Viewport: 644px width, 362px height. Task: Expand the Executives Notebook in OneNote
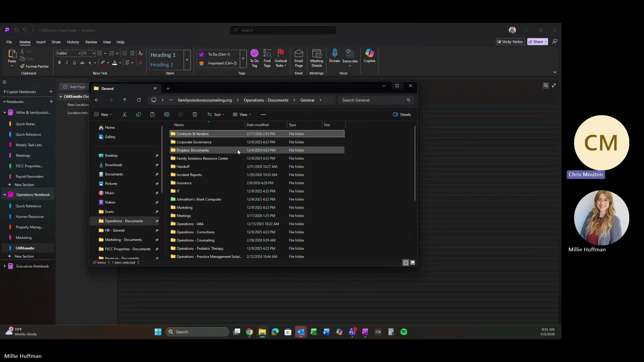[x=5, y=266]
